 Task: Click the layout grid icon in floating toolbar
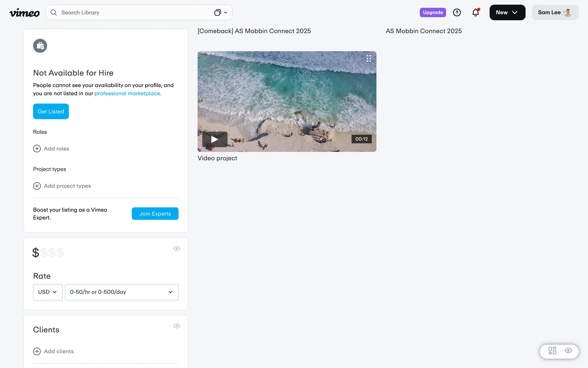click(552, 351)
